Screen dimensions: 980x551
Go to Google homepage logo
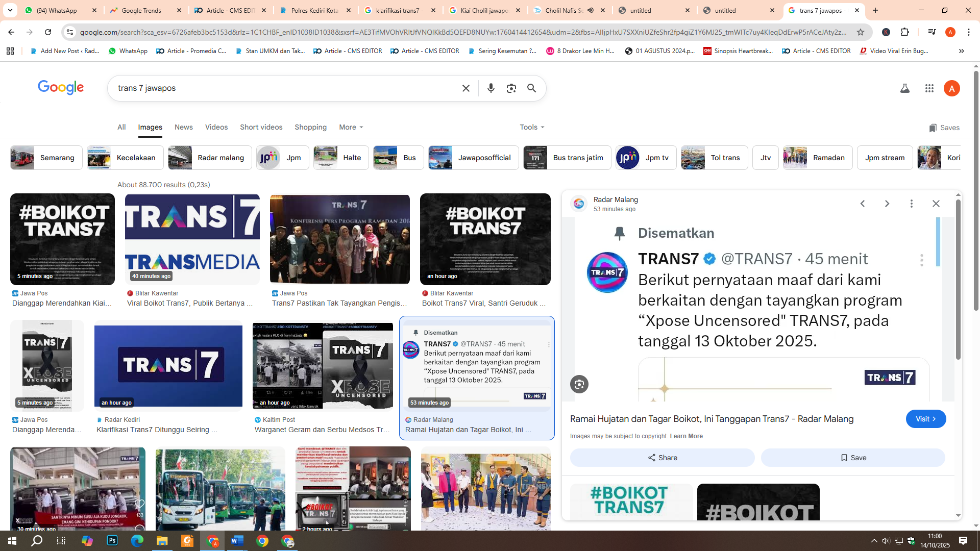pos(61,88)
